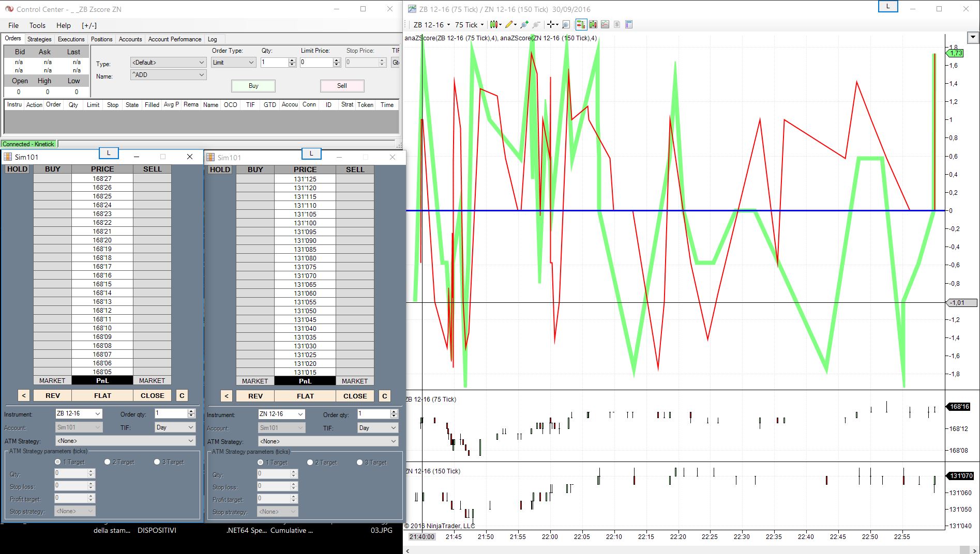Screen dimensions: 980x554
Task: Click the 168'16 price marker on ZB axis
Action: (959, 407)
